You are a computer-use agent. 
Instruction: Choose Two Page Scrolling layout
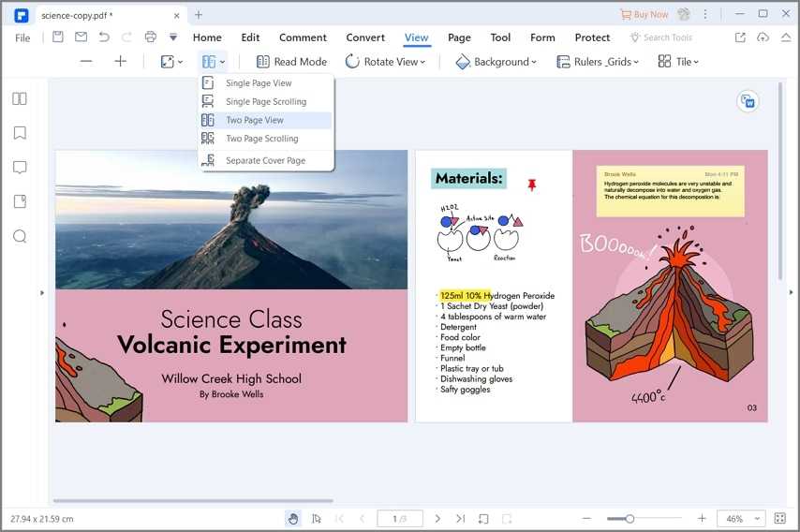(x=261, y=139)
